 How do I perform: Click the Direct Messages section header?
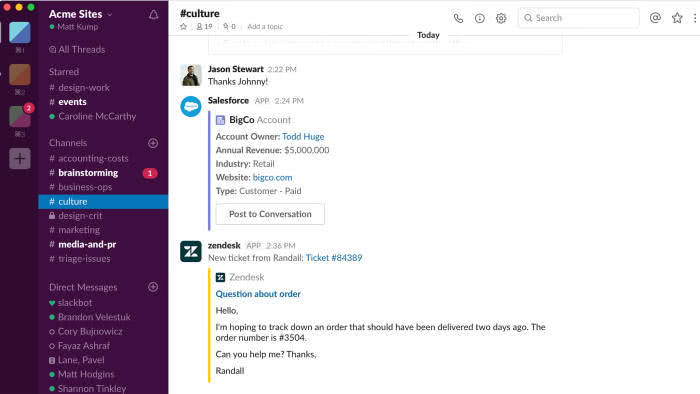coord(83,287)
